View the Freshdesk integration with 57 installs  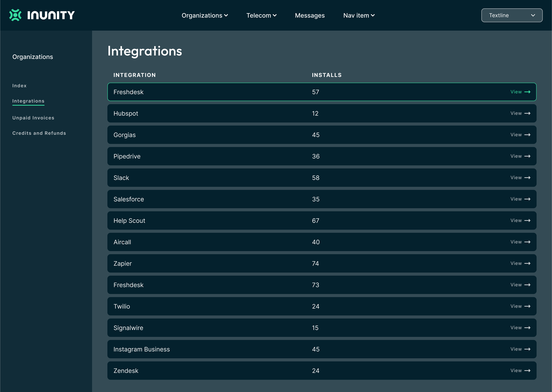pos(520,92)
